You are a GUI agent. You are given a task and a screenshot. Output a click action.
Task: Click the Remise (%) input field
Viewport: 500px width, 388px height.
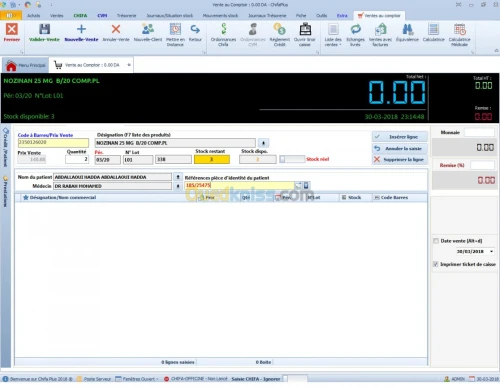click(482, 165)
